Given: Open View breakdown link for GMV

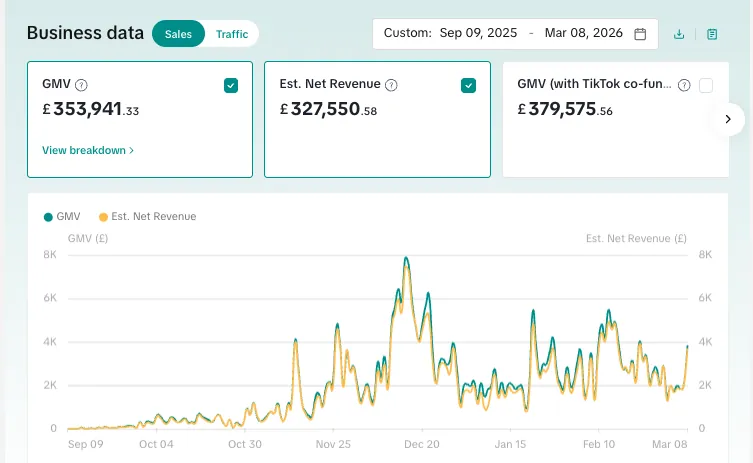Looking at the screenshot, I should pos(88,150).
